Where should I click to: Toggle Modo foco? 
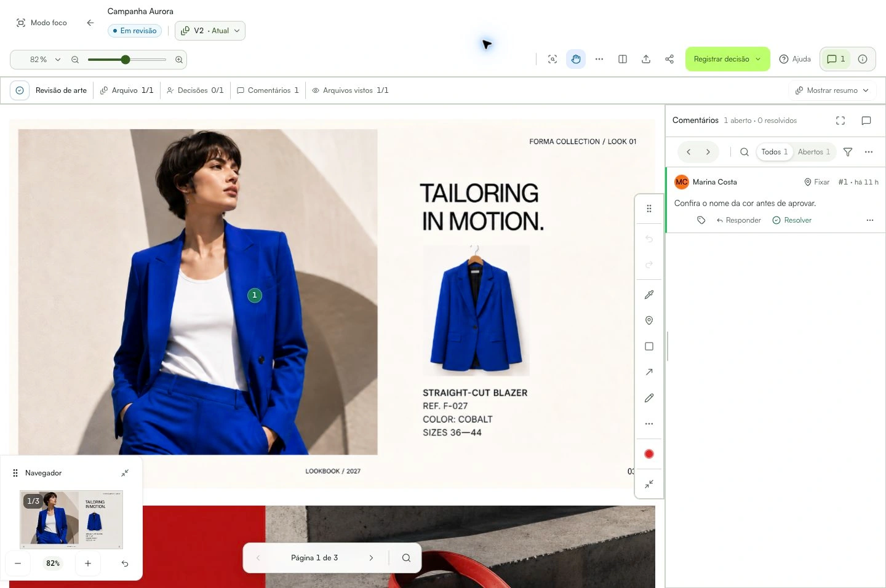click(41, 23)
